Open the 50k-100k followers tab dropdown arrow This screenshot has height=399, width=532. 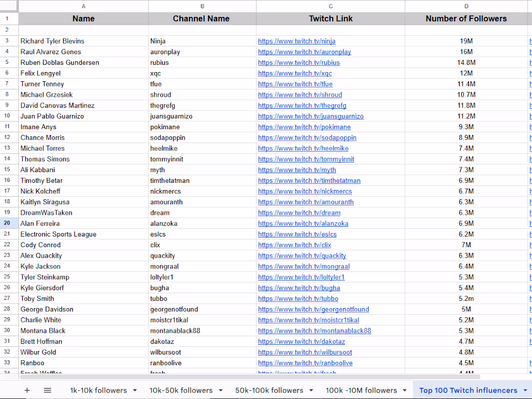[311, 390]
